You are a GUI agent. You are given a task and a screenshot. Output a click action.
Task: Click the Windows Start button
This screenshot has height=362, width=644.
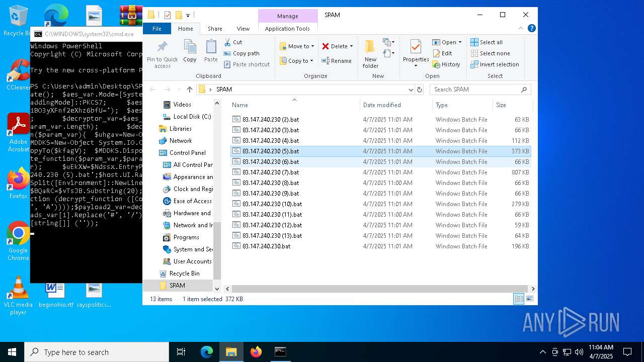12,352
